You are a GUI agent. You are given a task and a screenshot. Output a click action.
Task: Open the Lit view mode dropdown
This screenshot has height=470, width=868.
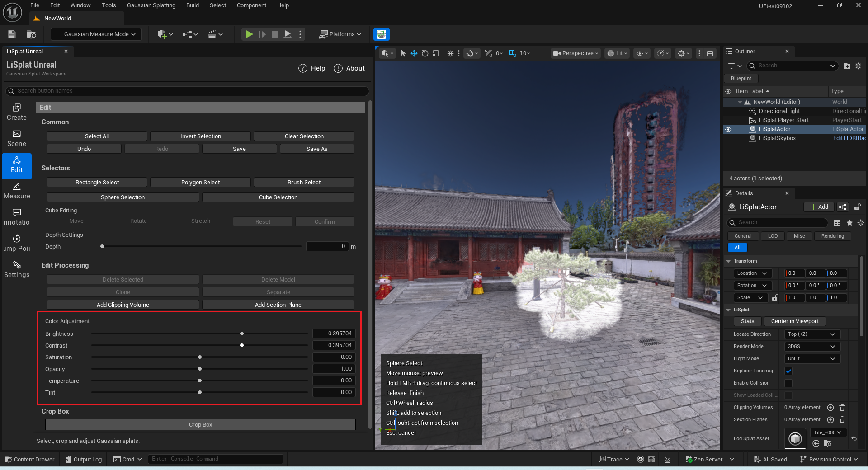point(618,53)
